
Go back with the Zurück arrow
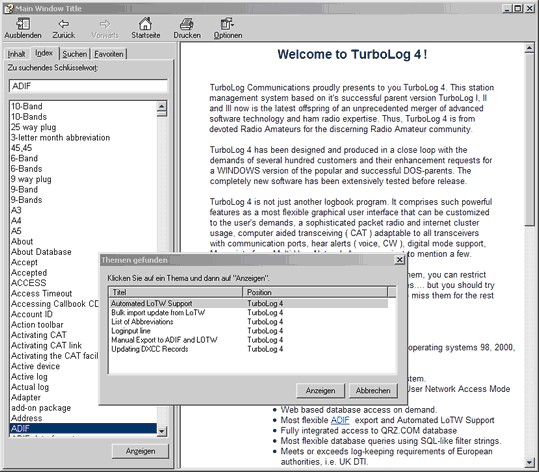64,24
